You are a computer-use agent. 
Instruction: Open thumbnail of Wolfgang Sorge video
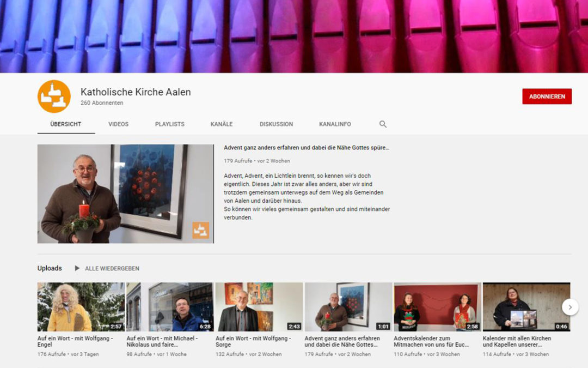(259, 307)
